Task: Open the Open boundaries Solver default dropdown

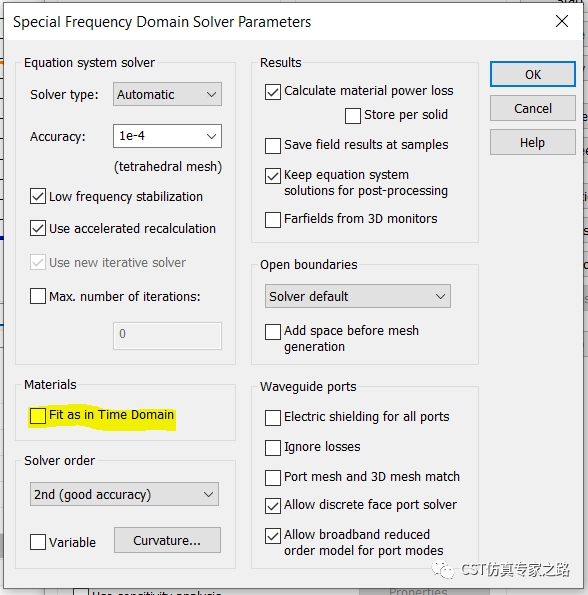Action: click(358, 296)
